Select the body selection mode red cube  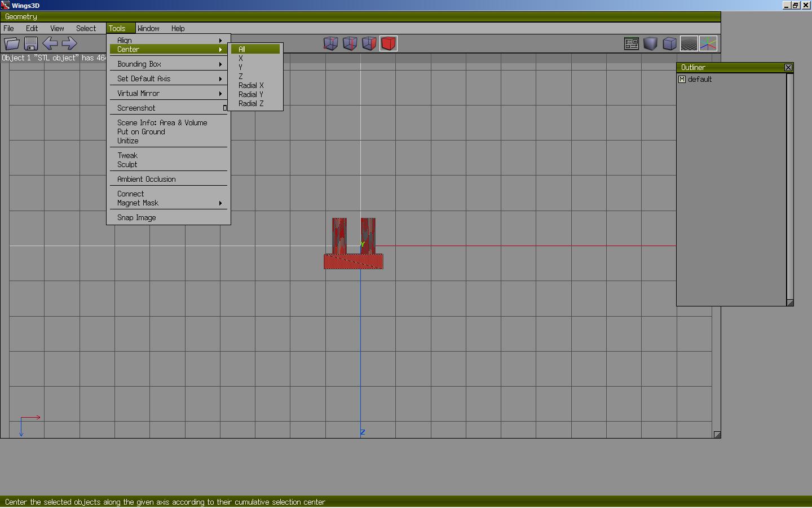389,43
